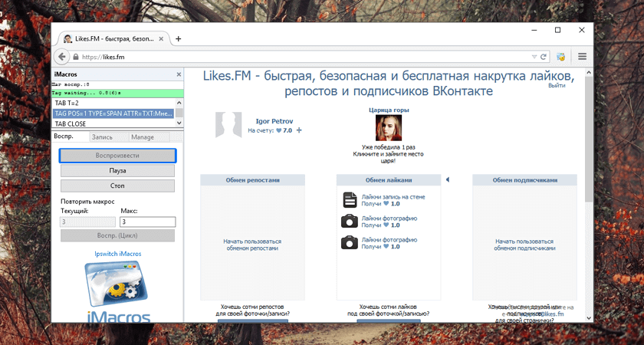
Task: Close the Likes.FM browser tab
Action: [x=161, y=38]
